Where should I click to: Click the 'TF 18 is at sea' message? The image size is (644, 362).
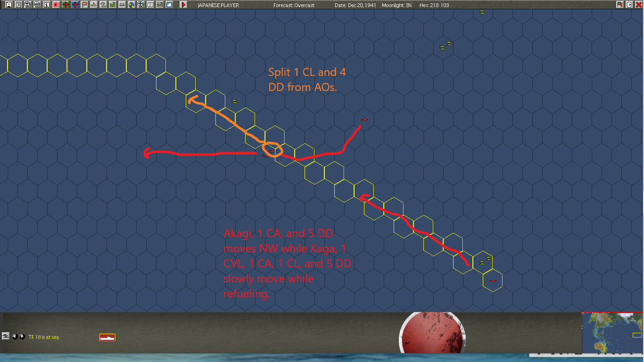pos(43,337)
